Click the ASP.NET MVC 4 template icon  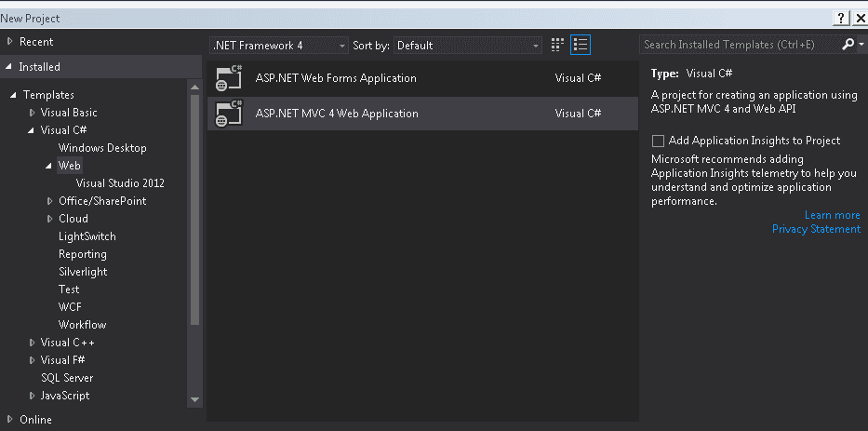point(229,114)
